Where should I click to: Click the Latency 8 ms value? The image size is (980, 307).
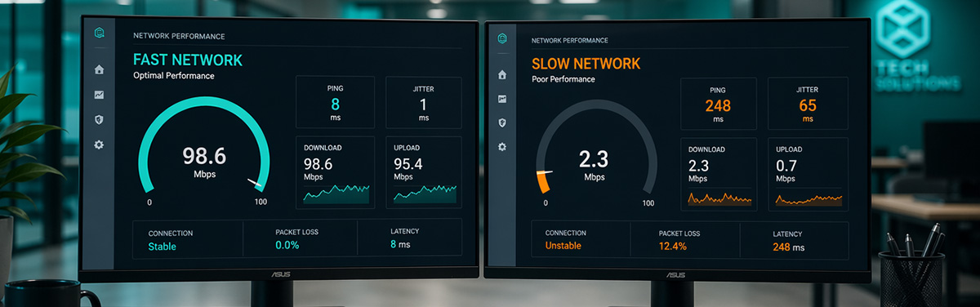click(400, 244)
